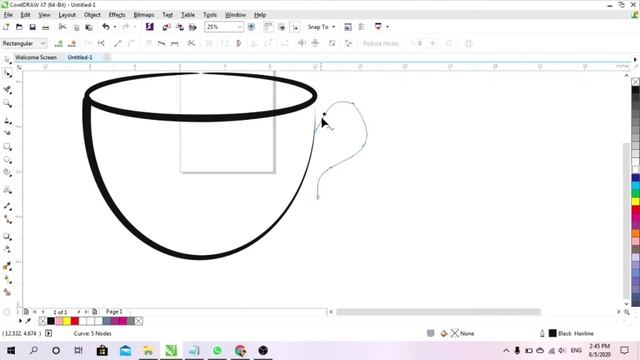
Task: Click the Convert to Line icon
Action: click(x=118, y=43)
